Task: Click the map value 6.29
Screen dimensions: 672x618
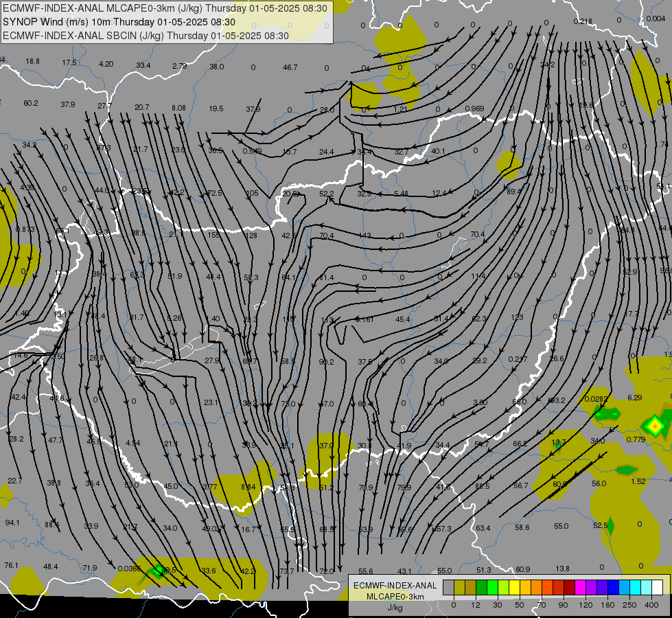Action: [635, 398]
